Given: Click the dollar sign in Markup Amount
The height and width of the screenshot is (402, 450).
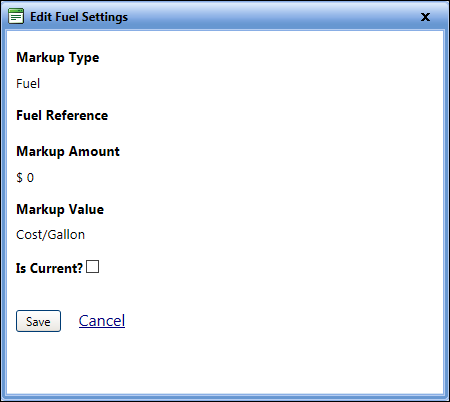Looking at the screenshot, I should click(x=20, y=177).
